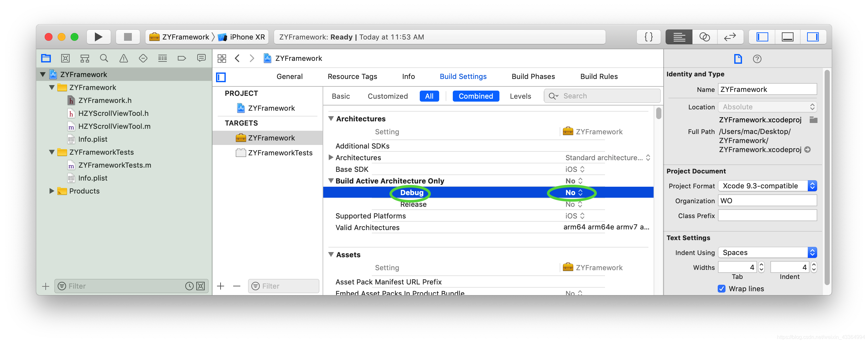This screenshot has height=343, width=868.
Task: Show the assistant editor
Action: 704,37
